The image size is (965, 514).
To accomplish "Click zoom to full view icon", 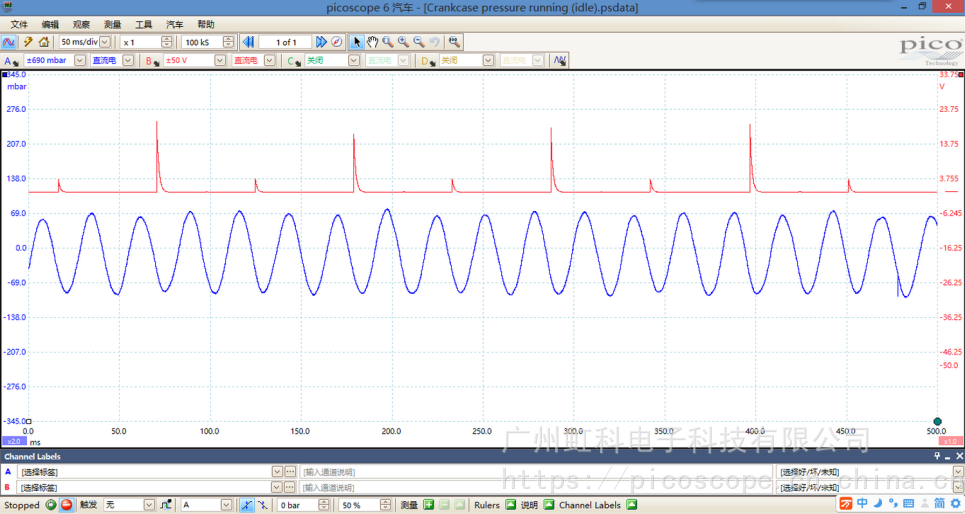I will pos(454,42).
